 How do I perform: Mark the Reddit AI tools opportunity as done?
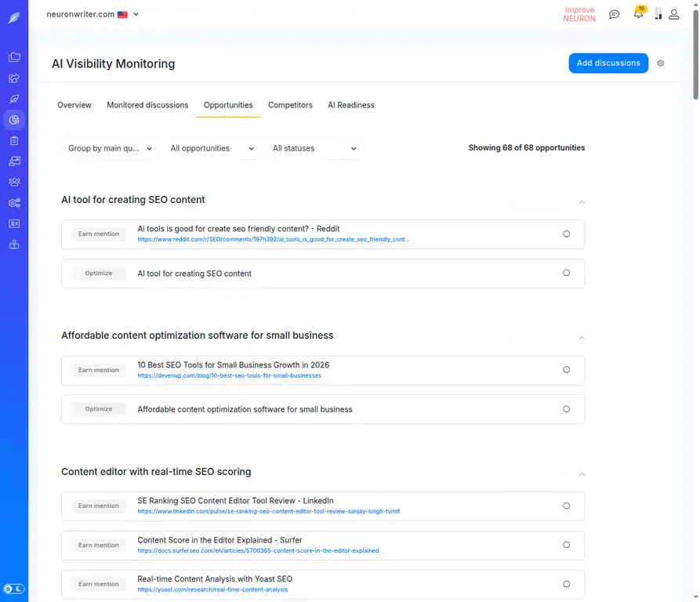point(566,234)
